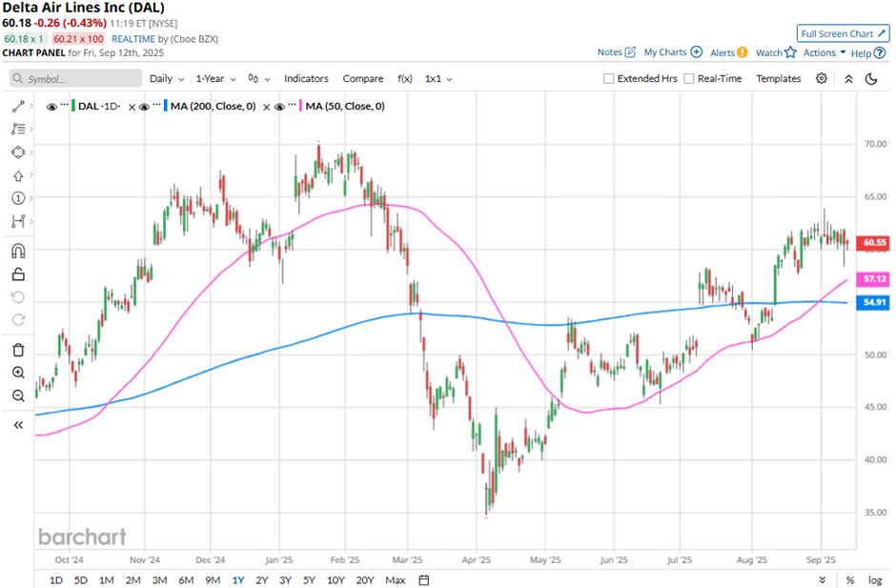The image size is (896, 588).
Task: Switch to dark mode moon icon
Action: pyautogui.click(x=871, y=79)
